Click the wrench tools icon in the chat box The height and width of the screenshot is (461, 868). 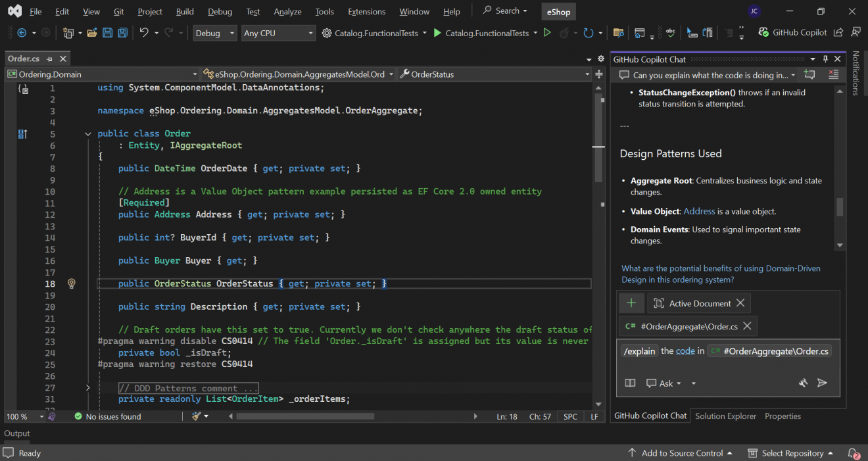(803, 382)
